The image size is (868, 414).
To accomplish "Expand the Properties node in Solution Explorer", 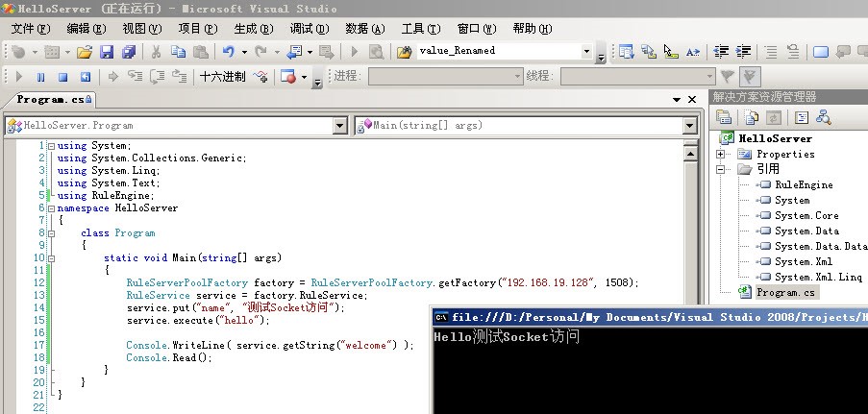I will point(720,154).
